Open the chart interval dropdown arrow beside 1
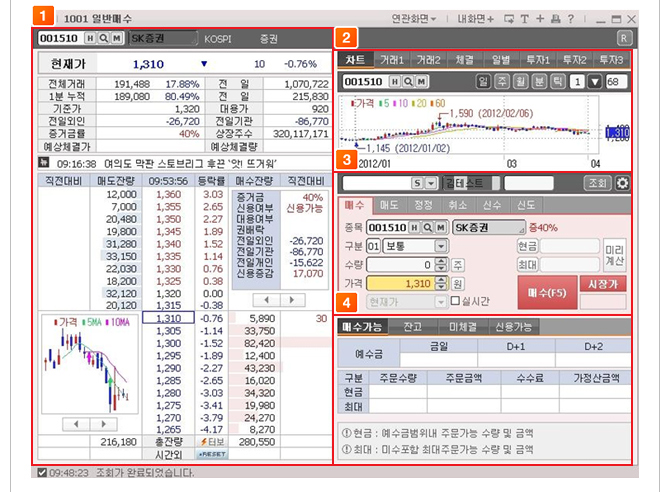 click(595, 82)
